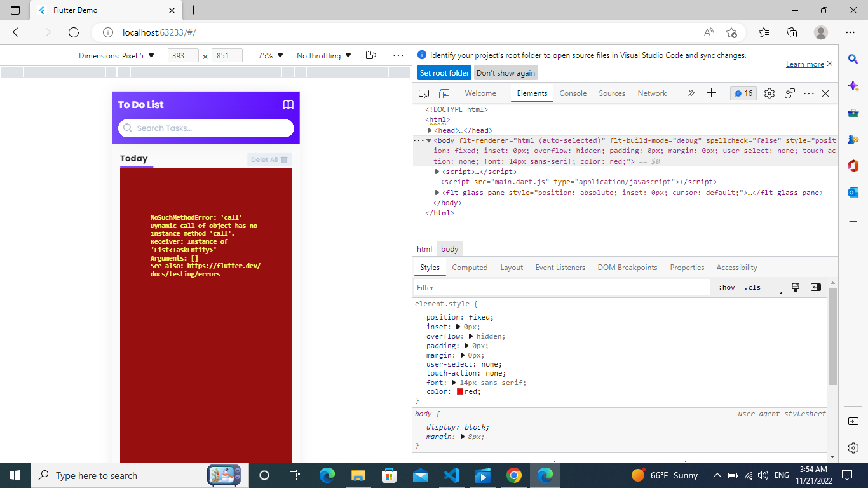Refresh the page with the reload icon
The height and width of the screenshot is (488, 868).
[74, 32]
